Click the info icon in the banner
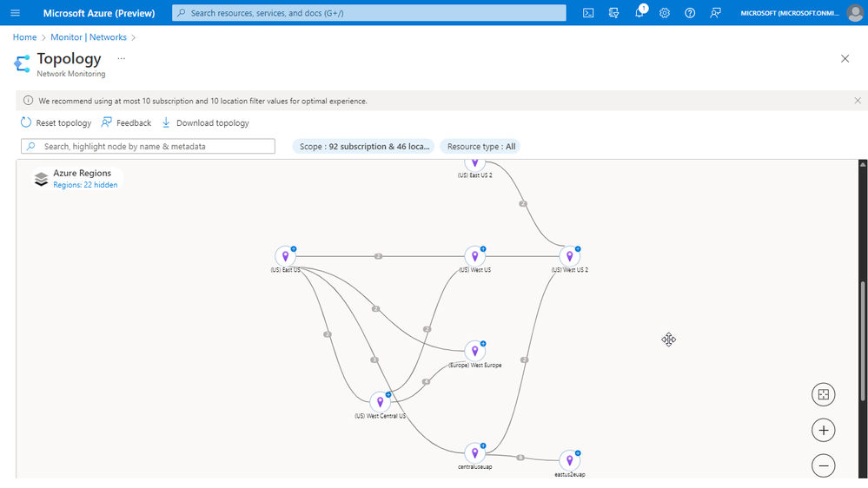The height and width of the screenshot is (488, 868). [28, 101]
